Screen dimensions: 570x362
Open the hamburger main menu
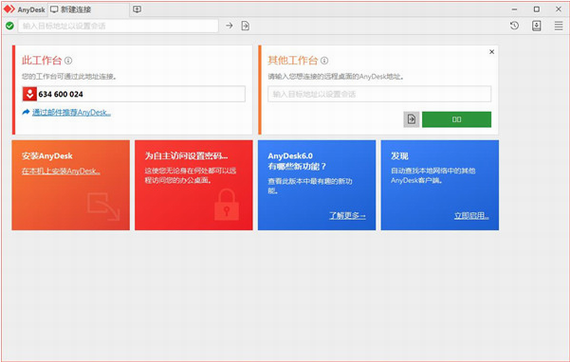click(x=559, y=26)
